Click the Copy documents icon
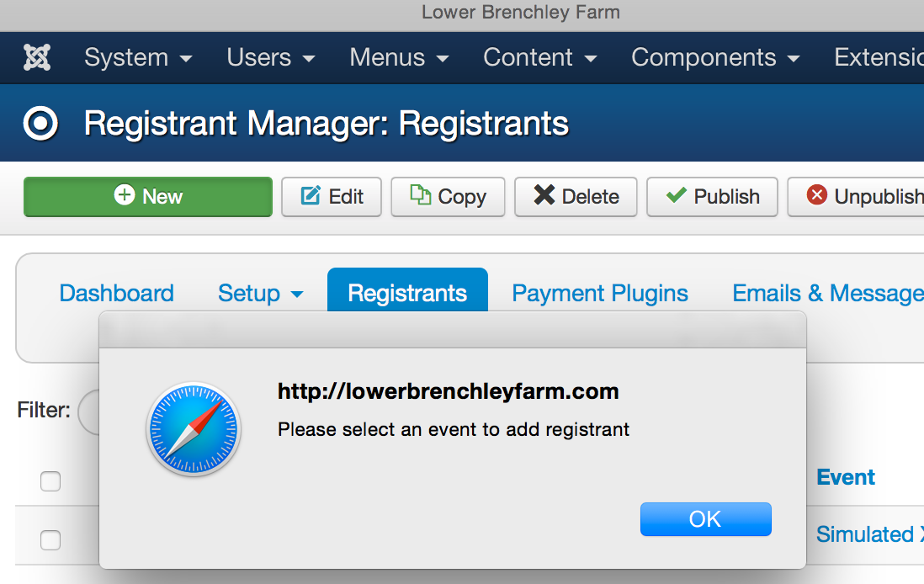Screen dimensions: 924x584 click(x=420, y=194)
